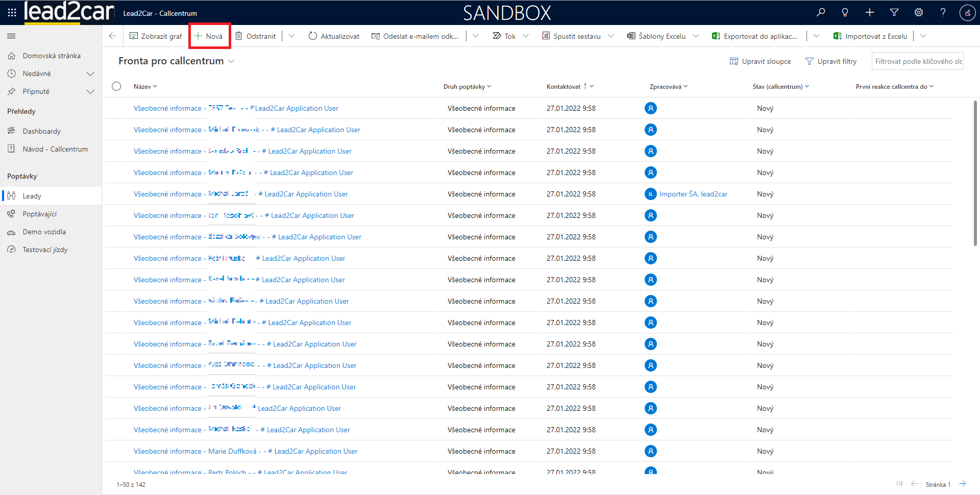Open the Fronta pro callcentrum view dropdown
The width and height of the screenshot is (980, 495).
[x=231, y=61]
